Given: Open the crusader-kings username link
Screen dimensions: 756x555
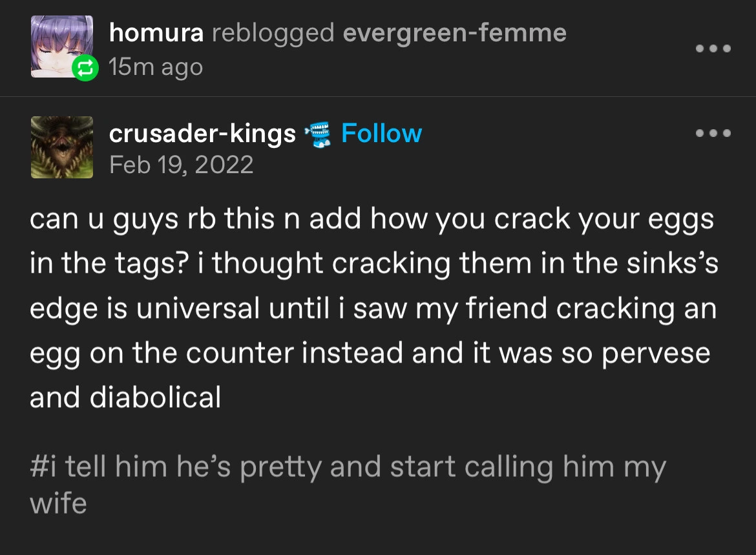Looking at the screenshot, I should pos(202,134).
